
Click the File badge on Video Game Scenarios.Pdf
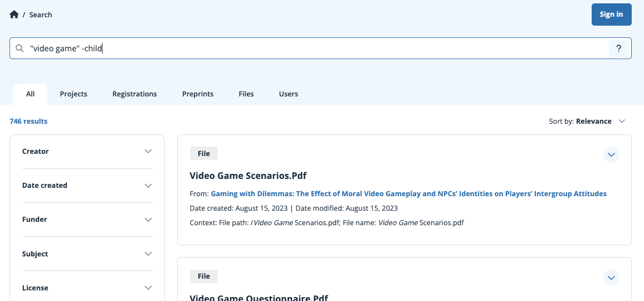(x=204, y=153)
